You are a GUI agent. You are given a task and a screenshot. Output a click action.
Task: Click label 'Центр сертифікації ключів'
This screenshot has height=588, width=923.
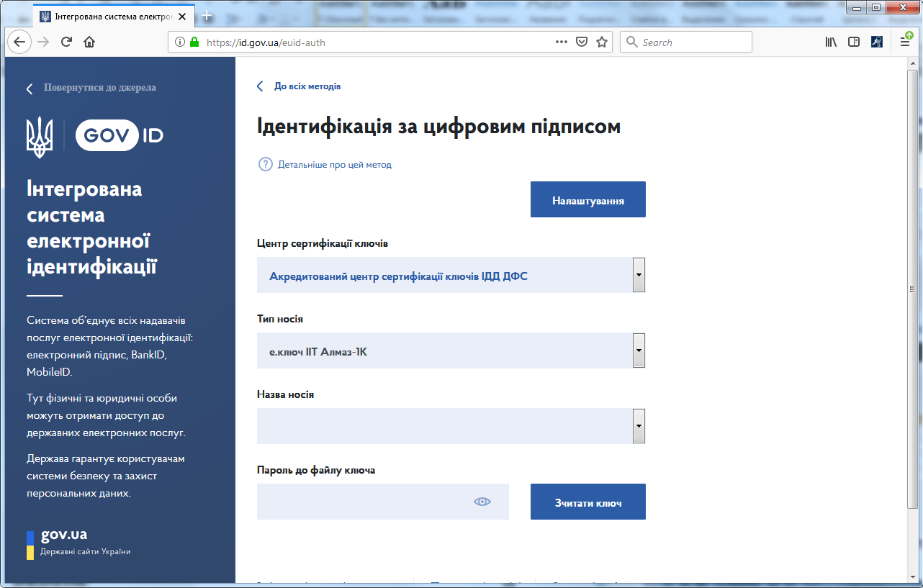(323, 244)
